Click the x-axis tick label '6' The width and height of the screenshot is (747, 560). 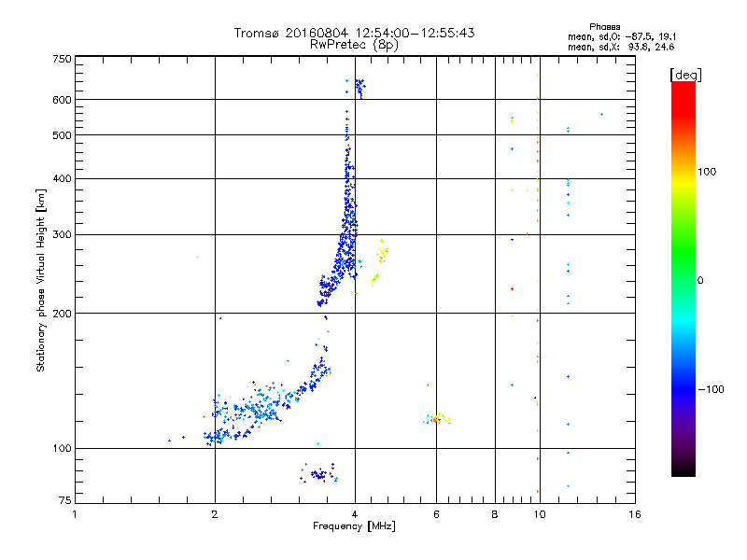[x=436, y=514]
